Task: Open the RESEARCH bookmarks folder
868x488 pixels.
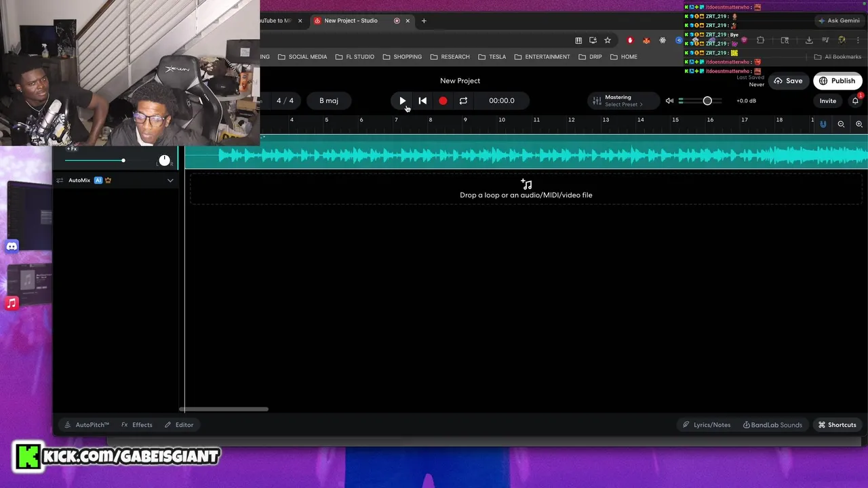Action: pos(450,57)
